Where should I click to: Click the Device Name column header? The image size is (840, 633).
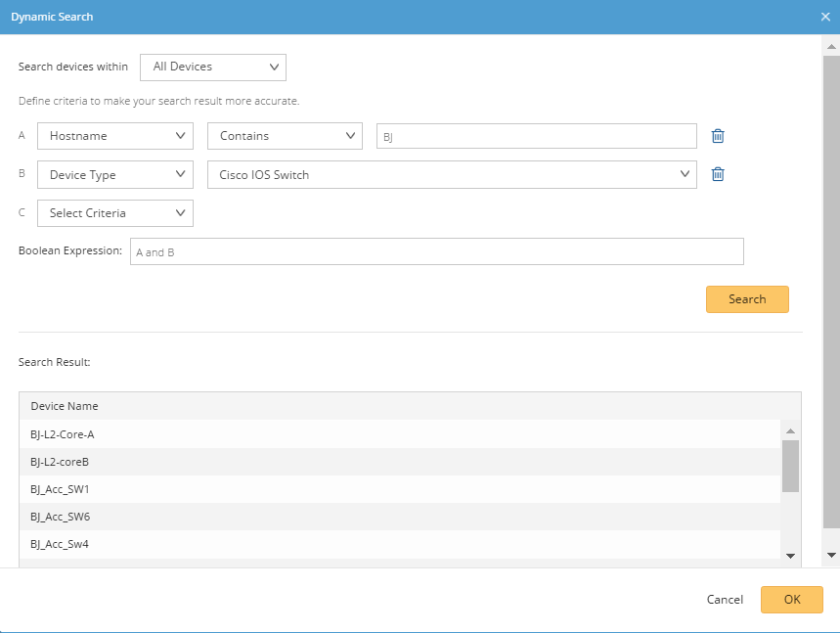pyautogui.click(x=65, y=406)
